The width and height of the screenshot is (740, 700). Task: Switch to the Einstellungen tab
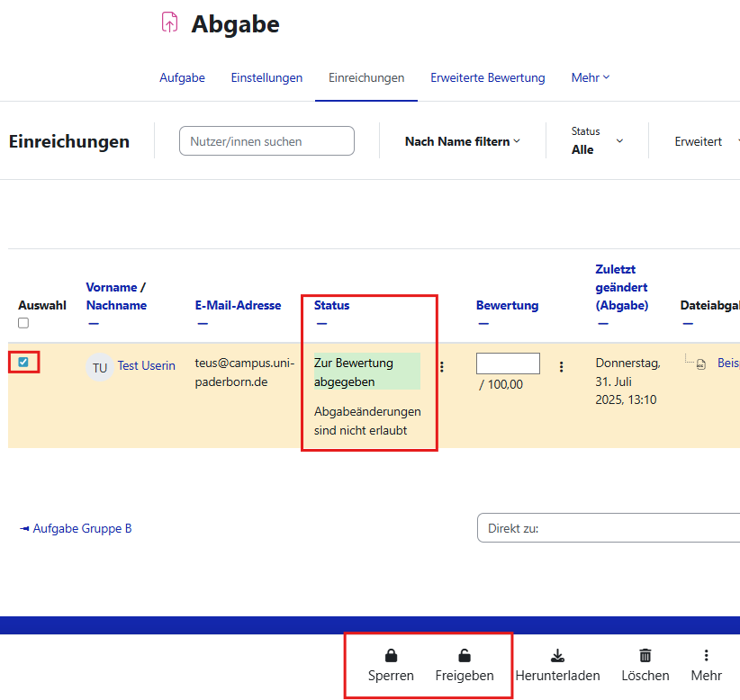[x=266, y=78]
